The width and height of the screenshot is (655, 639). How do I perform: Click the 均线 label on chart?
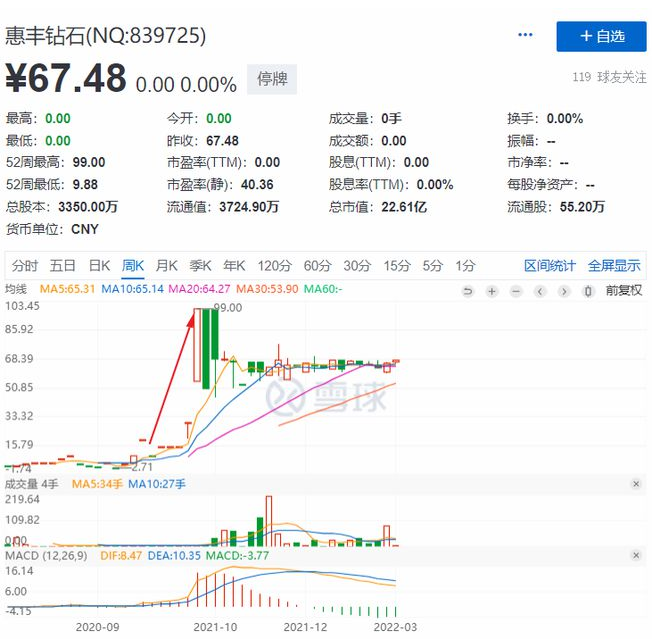tap(16, 289)
